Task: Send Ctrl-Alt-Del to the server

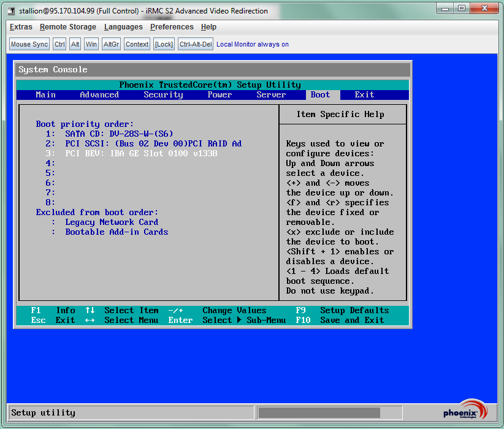Action: (x=196, y=44)
